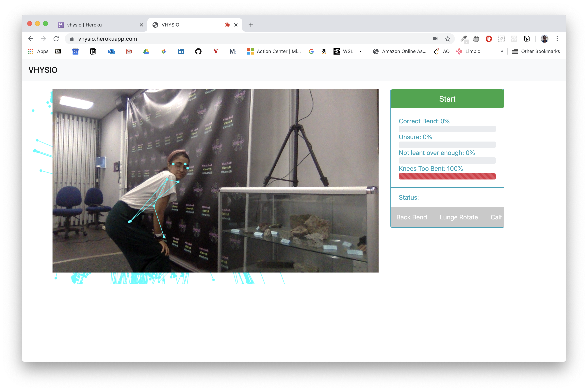This screenshot has width=588, height=391.
Task: Open the GitHub bookmark icon
Action: [x=198, y=51]
